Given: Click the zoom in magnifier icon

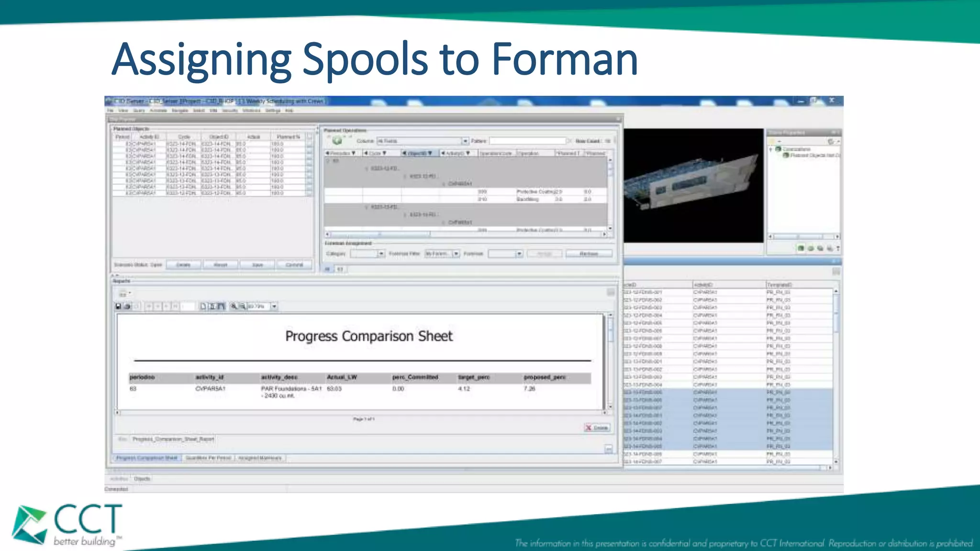Looking at the screenshot, I should pos(234,306).
